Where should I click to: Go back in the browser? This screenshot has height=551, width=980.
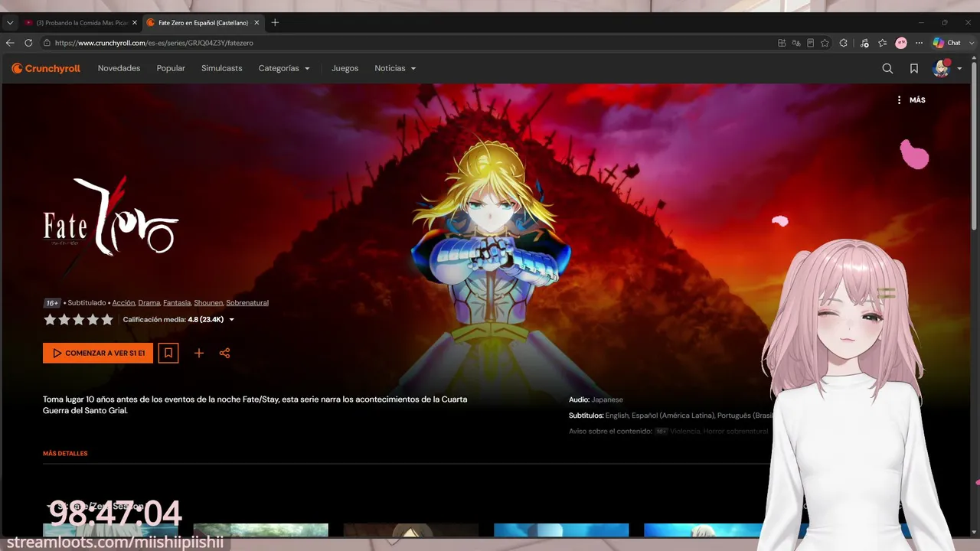10,43
